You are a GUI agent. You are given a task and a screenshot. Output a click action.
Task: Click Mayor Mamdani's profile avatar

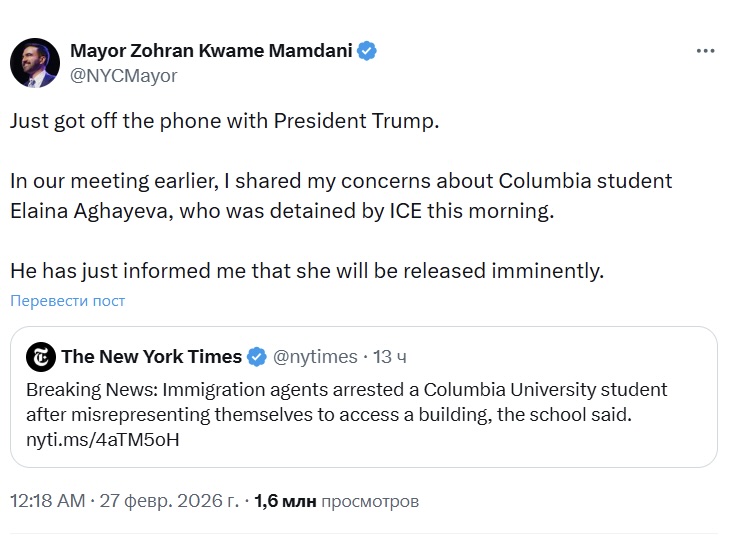pos(35,63)
